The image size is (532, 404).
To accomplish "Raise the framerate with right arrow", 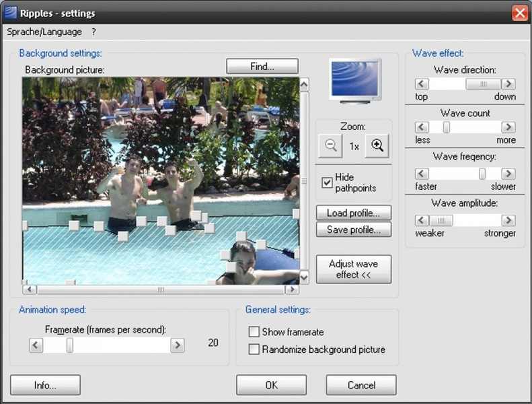I will point(177,345).
